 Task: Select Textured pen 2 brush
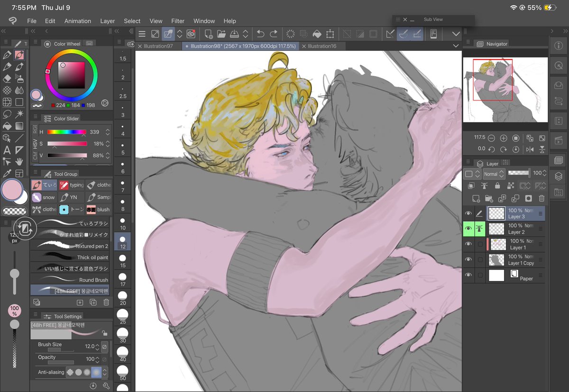tap(70, 246)
